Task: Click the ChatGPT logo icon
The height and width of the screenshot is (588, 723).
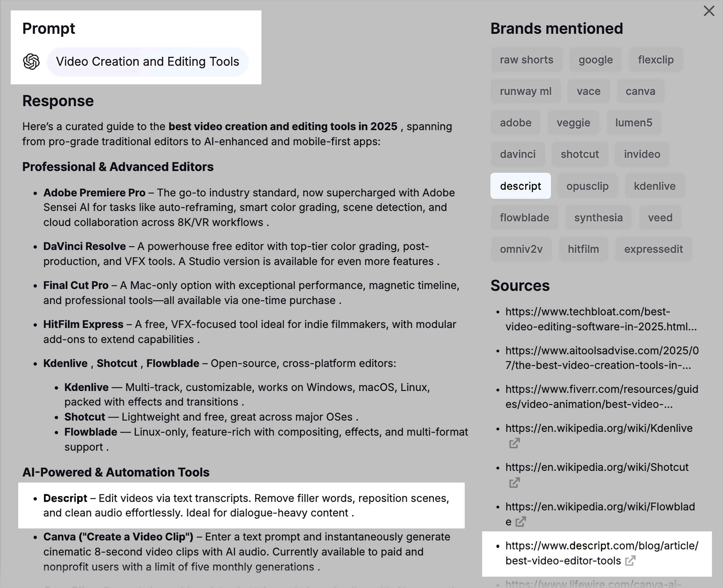Action: point(32,62)
